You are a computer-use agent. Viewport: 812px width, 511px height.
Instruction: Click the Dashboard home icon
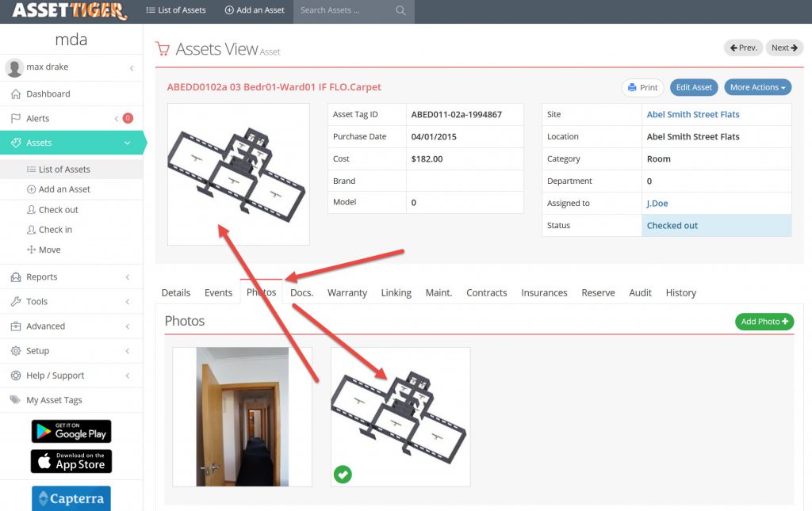16,94
